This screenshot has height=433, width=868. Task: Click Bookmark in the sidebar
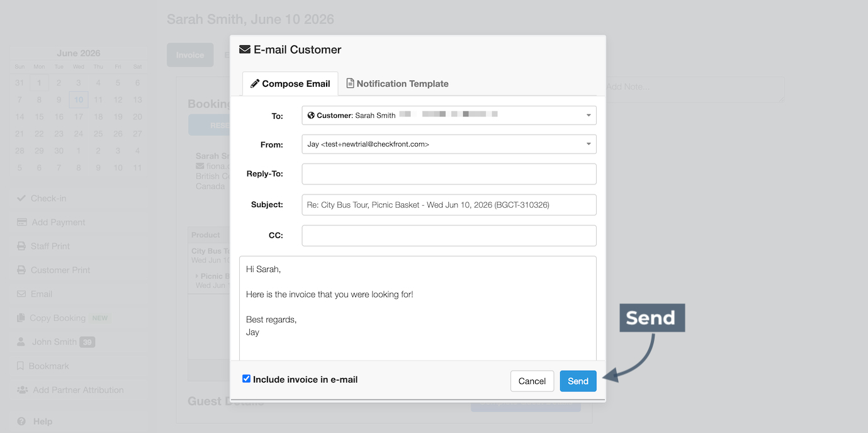pyautogui.click(x=79, y=366)
